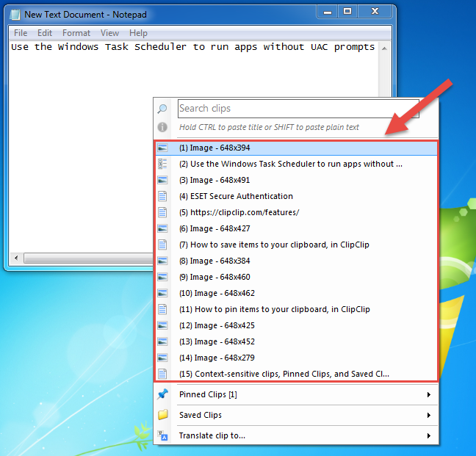476x456 pixels.
Task: Select clip "(3) Image - 648x491"
Action: click(296, 180)
